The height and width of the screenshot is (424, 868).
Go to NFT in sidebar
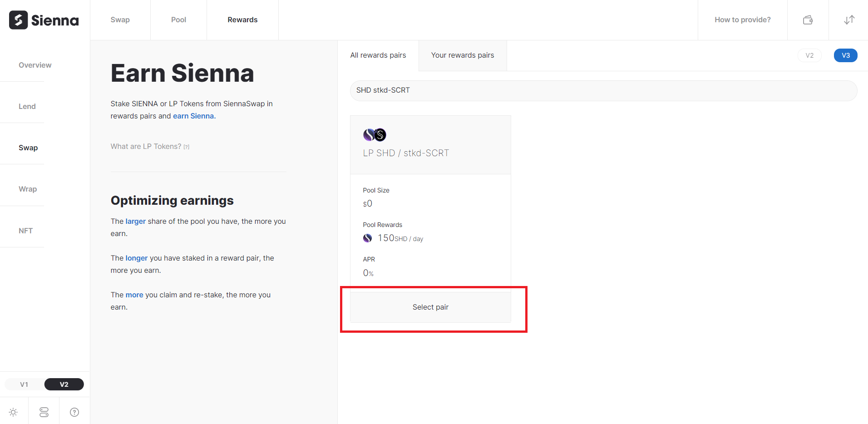click(x=26, y=231)
